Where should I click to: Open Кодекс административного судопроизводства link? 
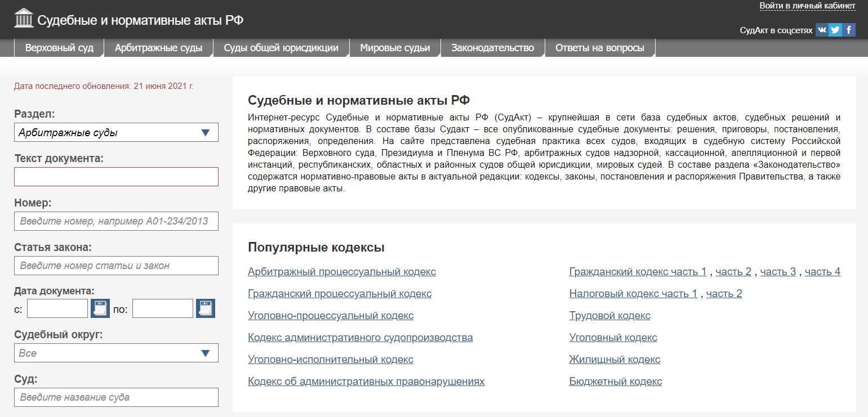[360, 338]
